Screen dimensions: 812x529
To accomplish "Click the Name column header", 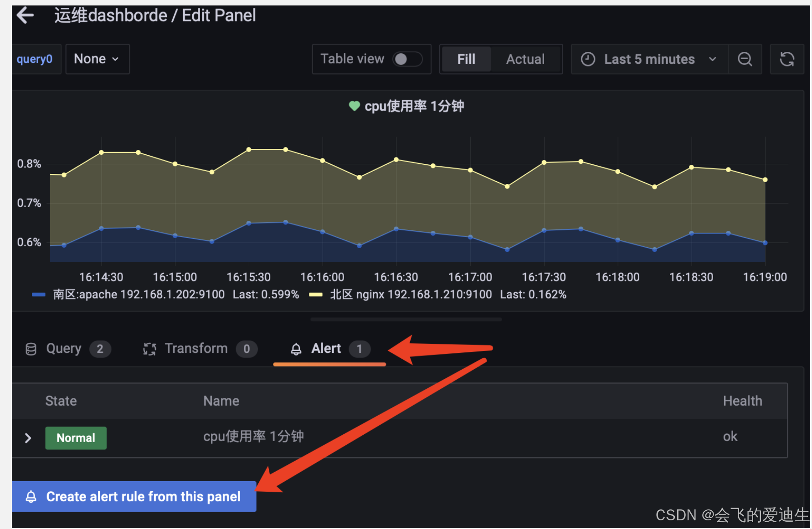I will [221, 401].
